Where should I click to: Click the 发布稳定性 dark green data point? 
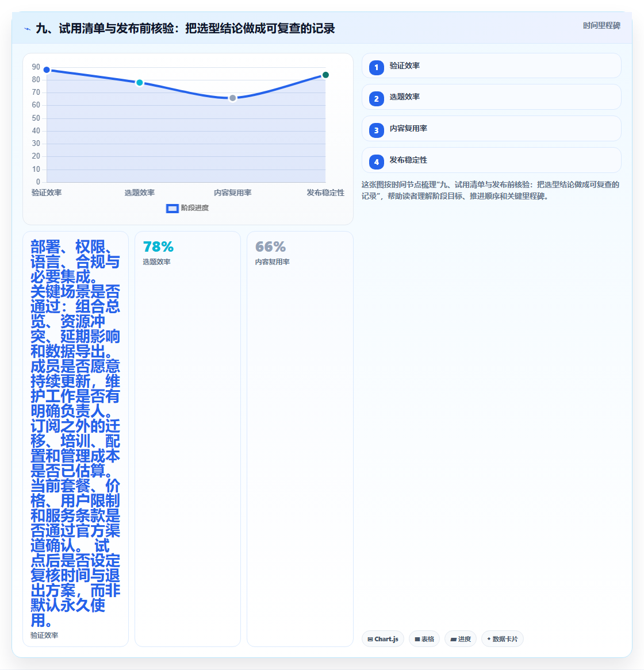click(x=325, y=75)
